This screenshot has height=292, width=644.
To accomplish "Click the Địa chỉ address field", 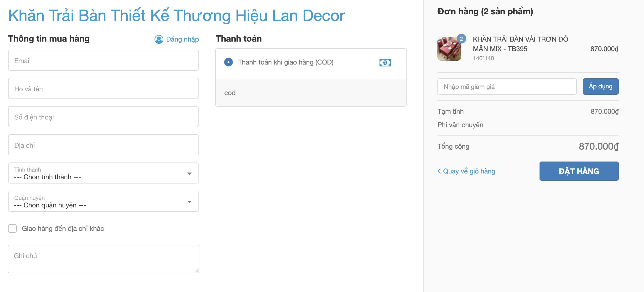I will tap(103, 145).
